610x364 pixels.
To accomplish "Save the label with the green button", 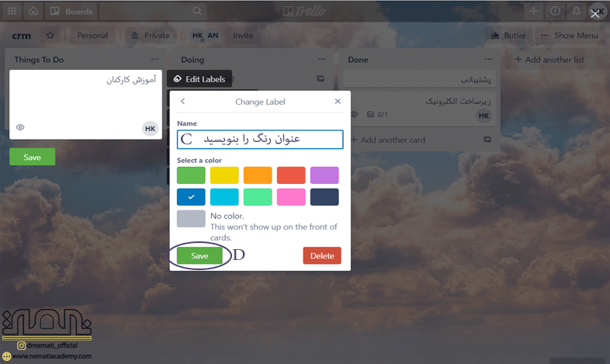I will click(199, 255).
